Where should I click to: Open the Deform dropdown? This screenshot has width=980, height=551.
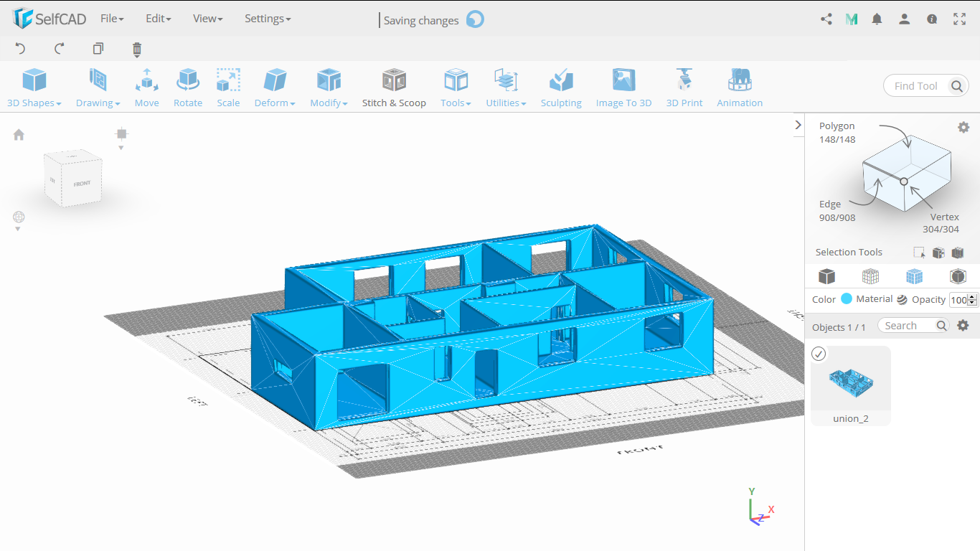click(275, 88)
